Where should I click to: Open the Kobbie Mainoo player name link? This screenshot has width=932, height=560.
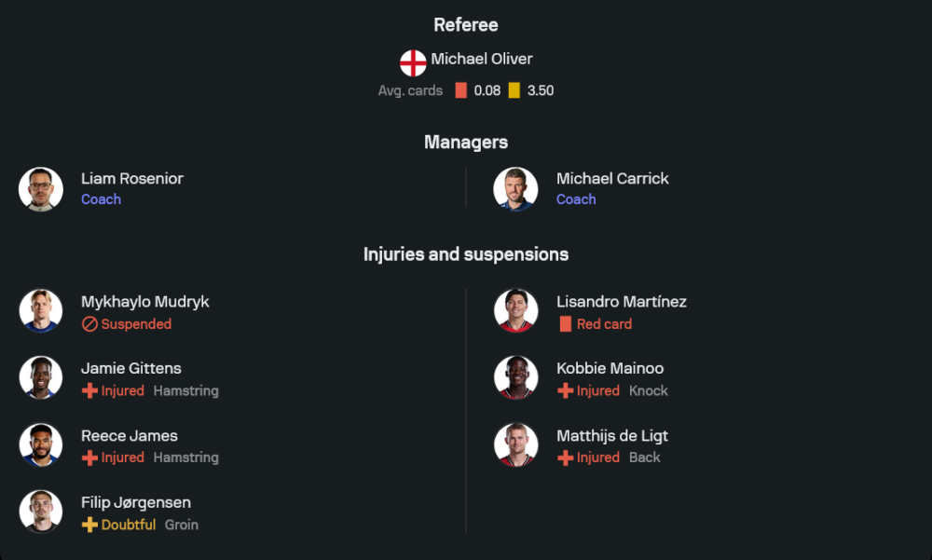click(x=610, y=368)
